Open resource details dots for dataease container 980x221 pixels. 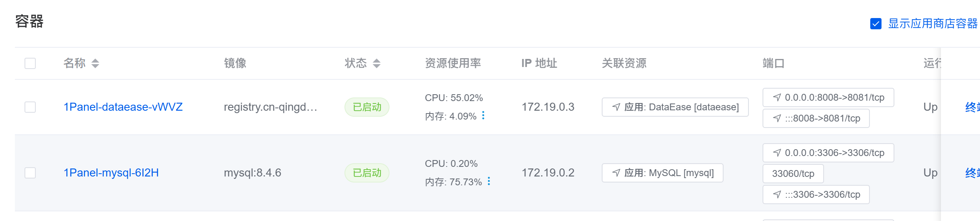point(483,116)
